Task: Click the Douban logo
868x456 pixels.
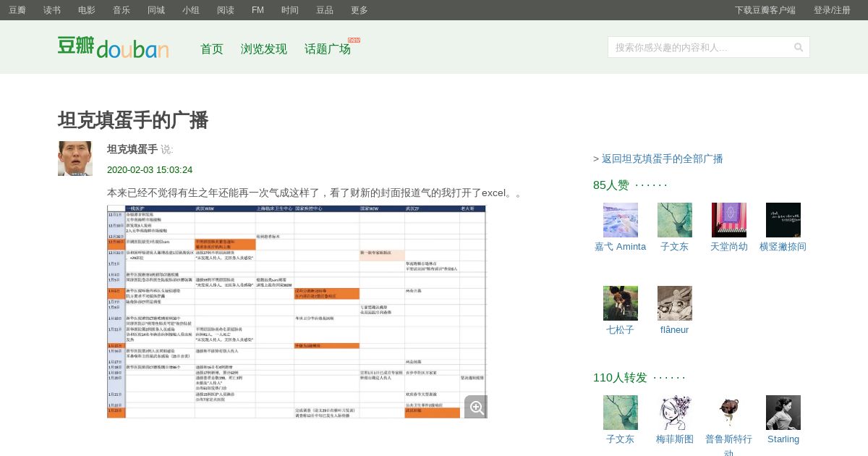Action: tap(114, 47)
